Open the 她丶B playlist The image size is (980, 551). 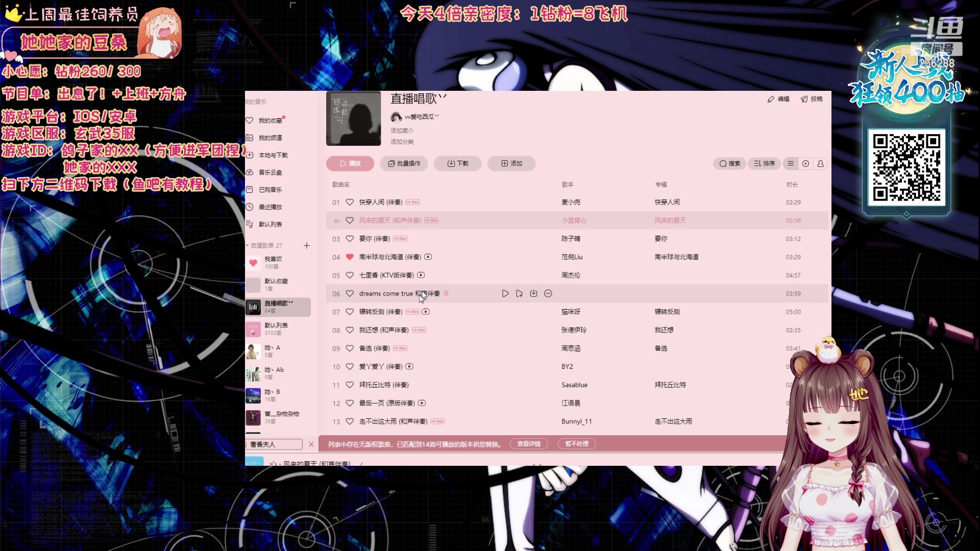(278, 395)
